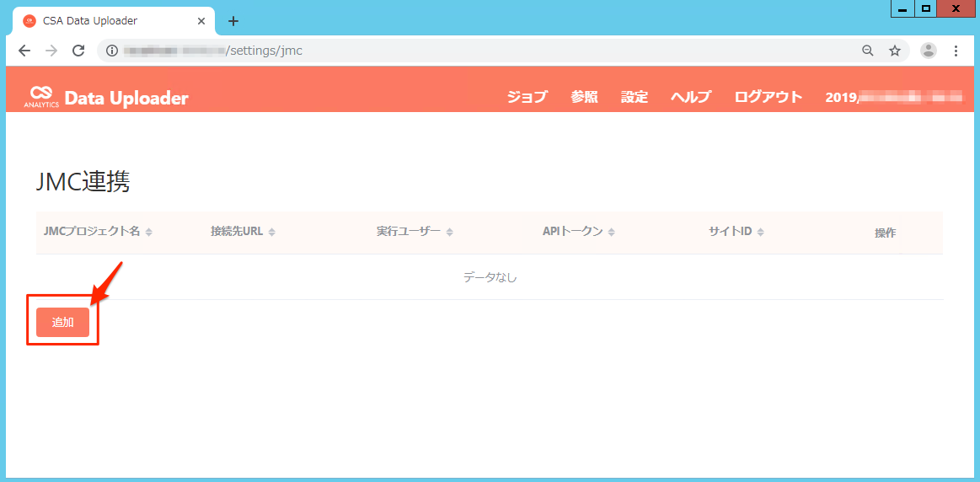Image resolution: width=980 pixels, height=482 pixels.
Task: View site information icon in address bar
Action: [112, 51]
